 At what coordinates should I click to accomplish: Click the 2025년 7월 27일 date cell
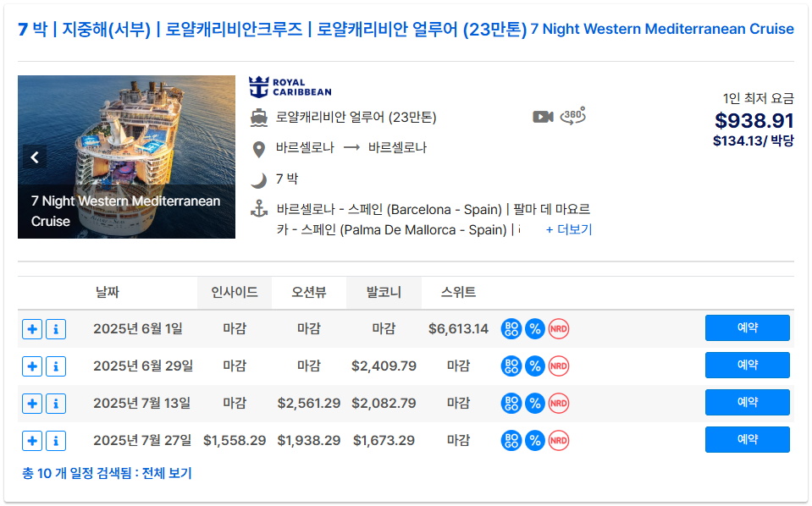(142, 441)
